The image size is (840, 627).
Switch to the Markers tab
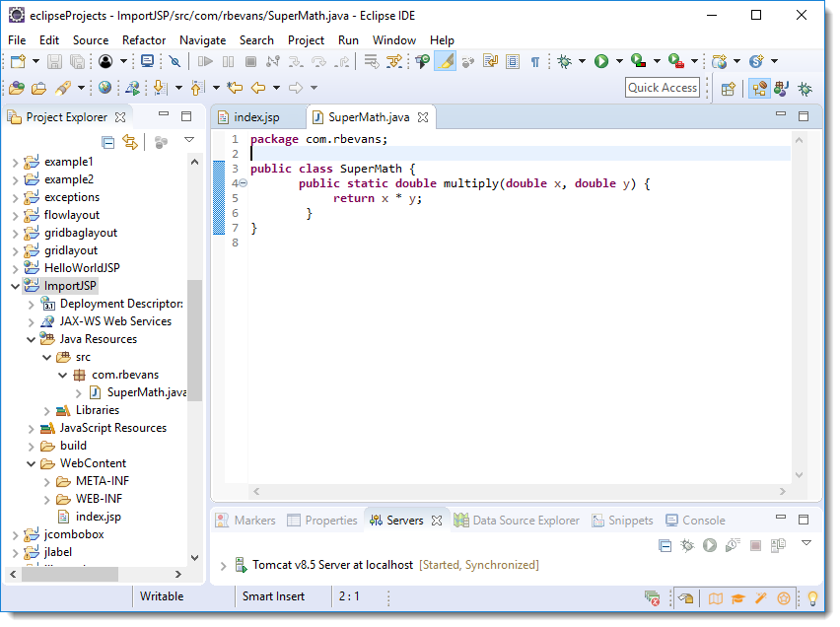point(245,521)
